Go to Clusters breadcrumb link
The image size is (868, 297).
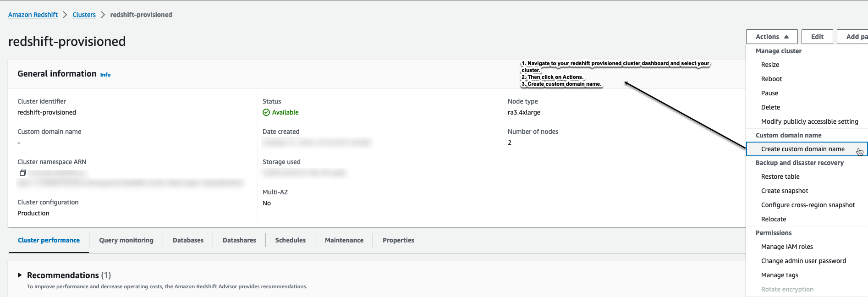(x=84, y=15)
